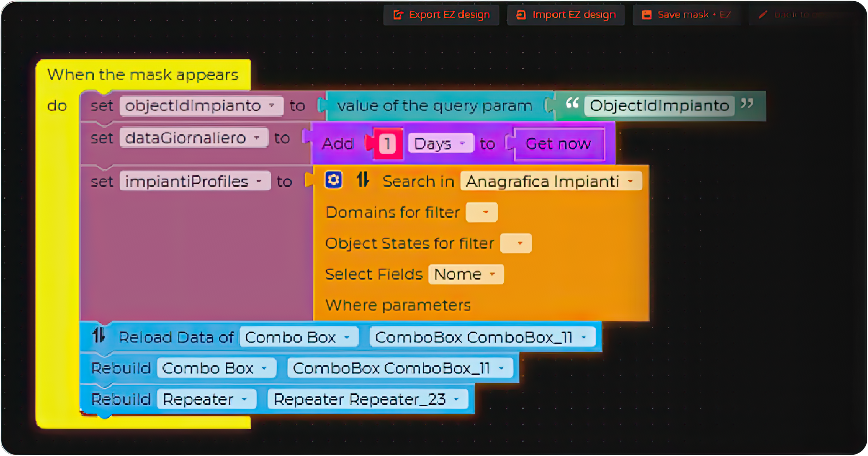868x456 pixels.
Task: Click the Import EZ design icon
Action: point(521,15)
